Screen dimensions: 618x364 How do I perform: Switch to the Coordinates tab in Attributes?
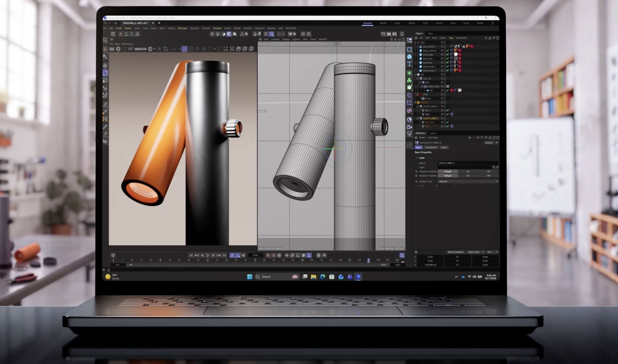click(x=431, y=148)
